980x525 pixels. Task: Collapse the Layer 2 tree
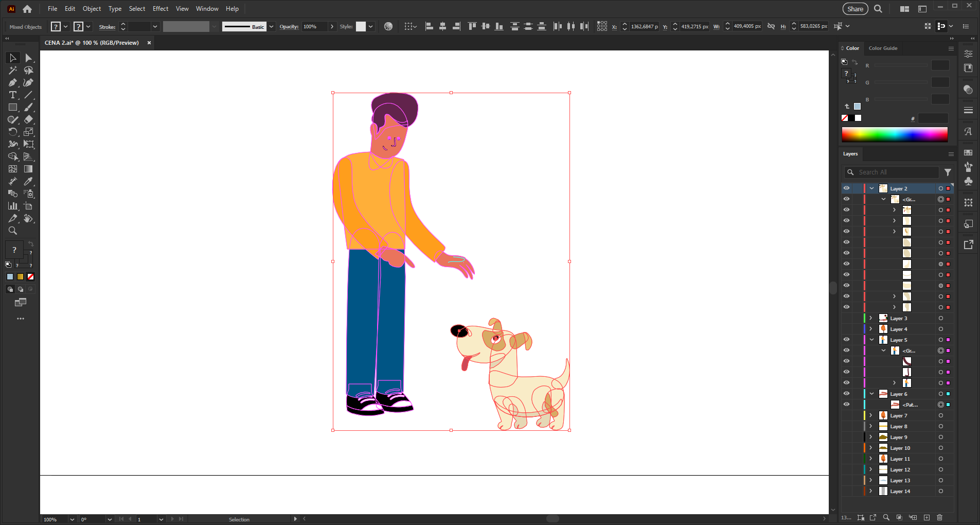871,188
